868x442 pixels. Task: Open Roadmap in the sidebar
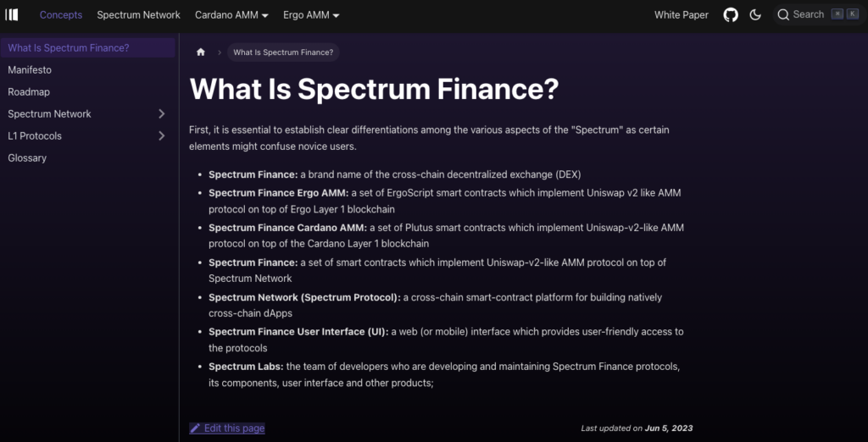[29, 91]
